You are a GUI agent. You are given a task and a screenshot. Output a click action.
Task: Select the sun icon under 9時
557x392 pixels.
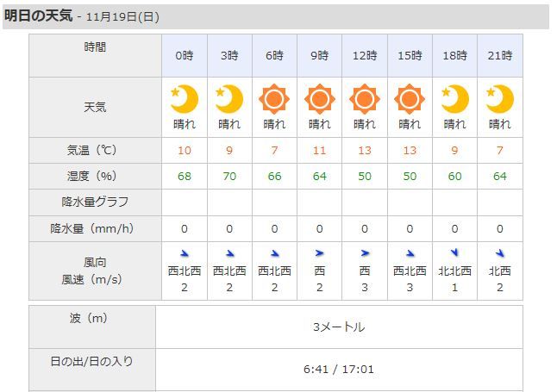point(319,99)
